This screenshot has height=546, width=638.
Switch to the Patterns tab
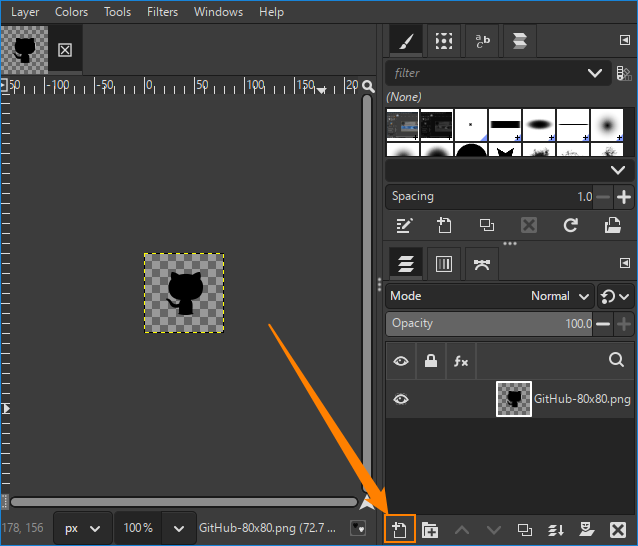(444, 41)
